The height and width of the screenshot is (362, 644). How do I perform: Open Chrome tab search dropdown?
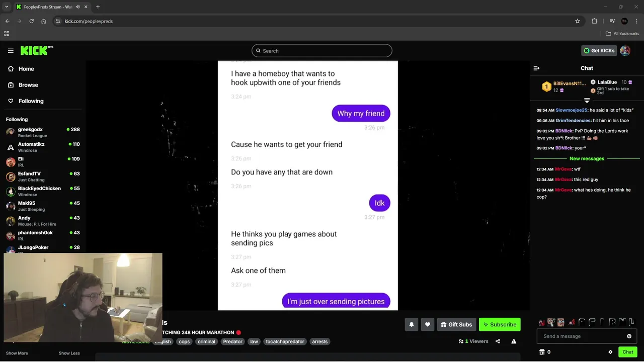7,7
